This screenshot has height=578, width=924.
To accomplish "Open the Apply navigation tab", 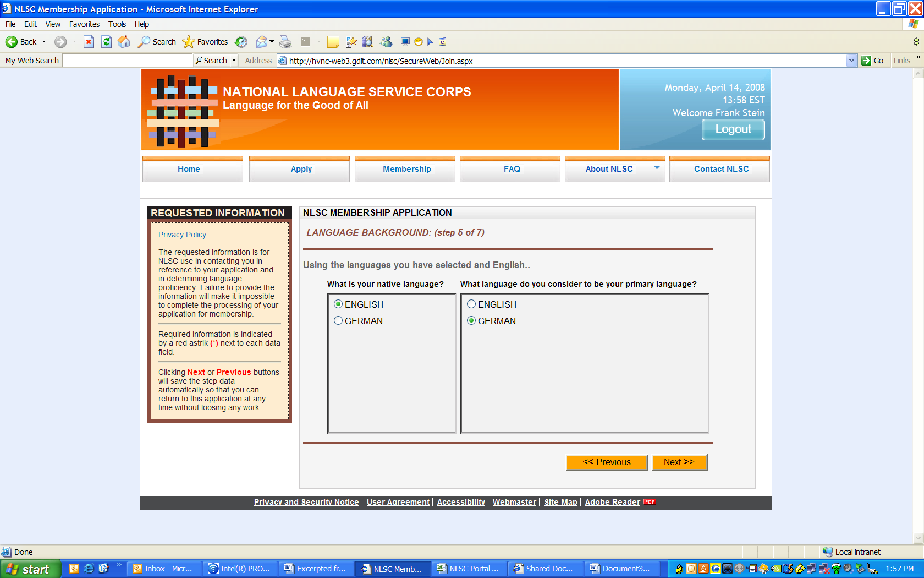I will [x=299, y=169].
